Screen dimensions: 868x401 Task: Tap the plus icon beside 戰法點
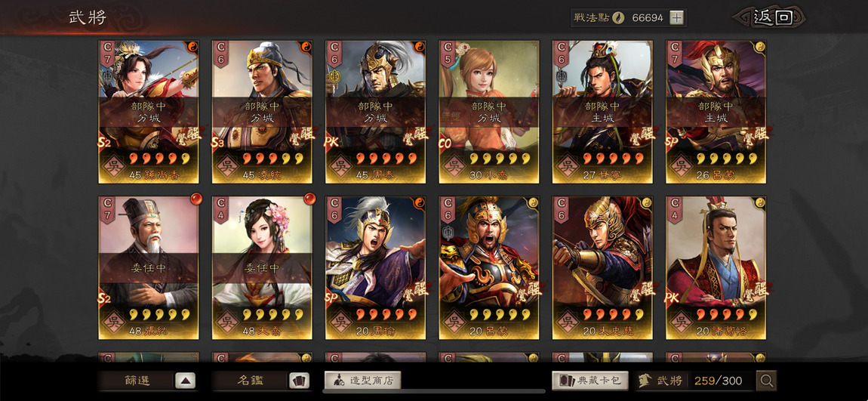point(676,17)
